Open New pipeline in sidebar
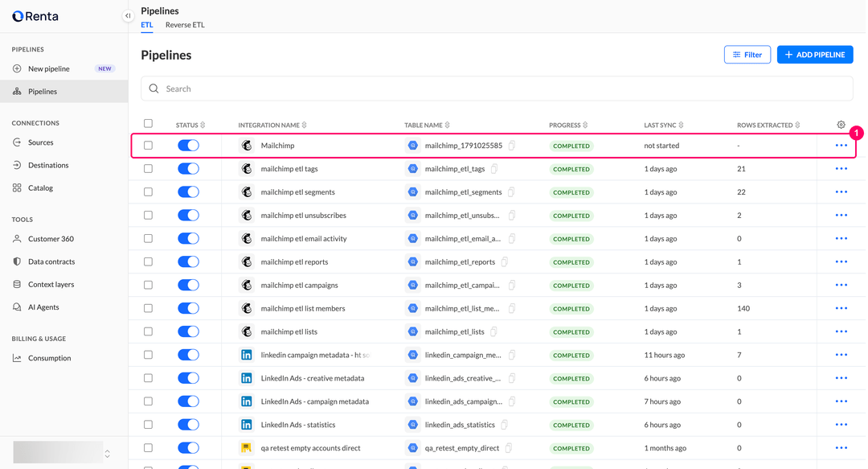The image size is (868, 469). [x=63, y=68]
